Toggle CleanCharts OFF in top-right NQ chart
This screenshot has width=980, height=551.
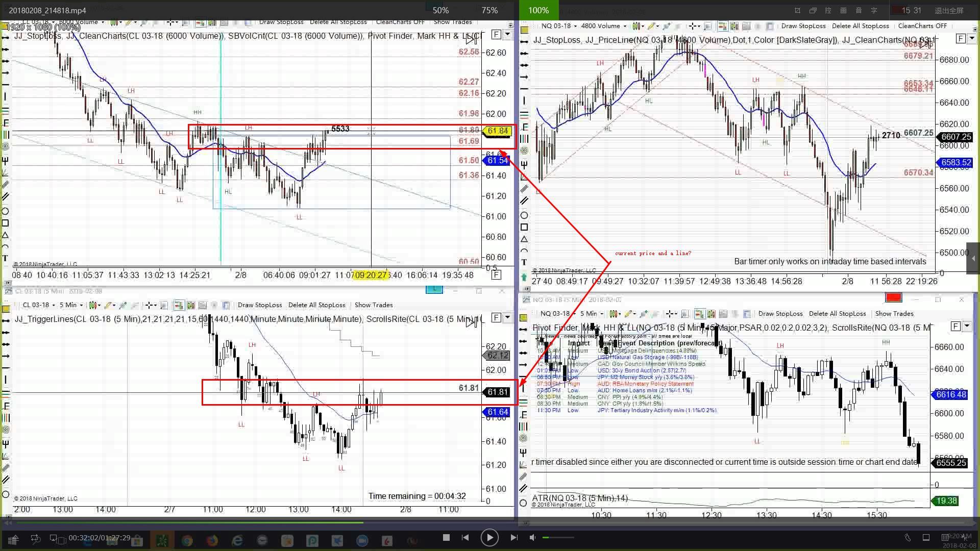[x=922, y=26]
